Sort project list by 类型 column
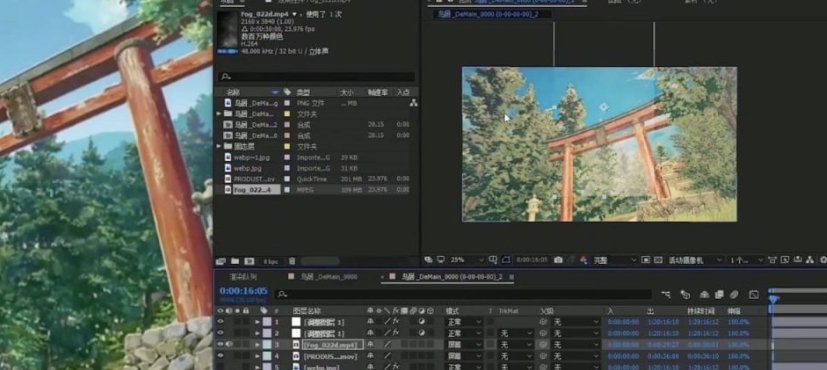827x370 pixels. pos(303,92)
